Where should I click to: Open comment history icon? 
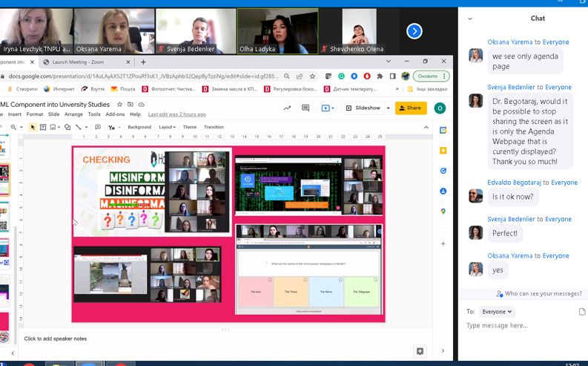305,108
